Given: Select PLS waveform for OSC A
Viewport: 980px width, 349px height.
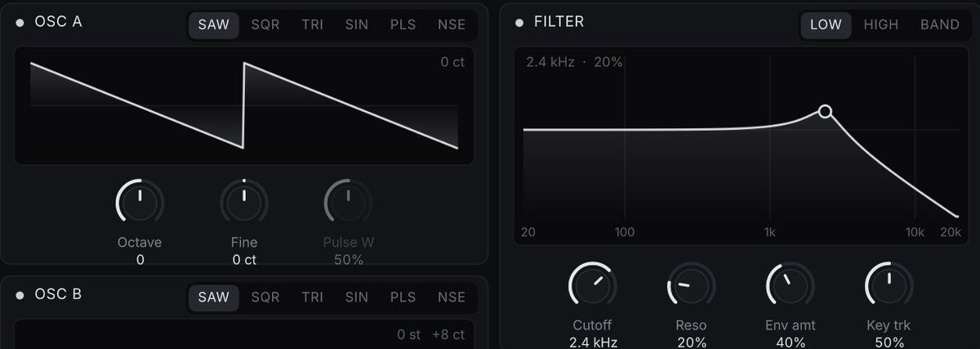Looking at the screenshot, I should pyautogui.click(x=403, y=25).
